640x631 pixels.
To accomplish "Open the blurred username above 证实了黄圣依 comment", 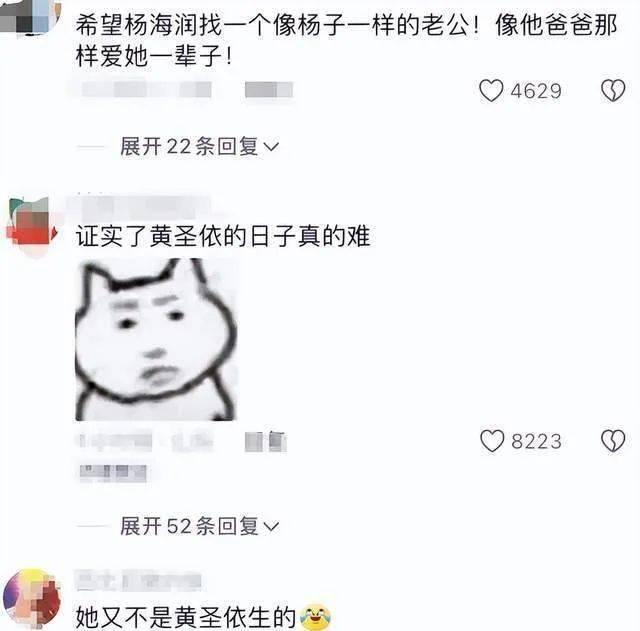I will pyautogui.click(x=140, y=207).
